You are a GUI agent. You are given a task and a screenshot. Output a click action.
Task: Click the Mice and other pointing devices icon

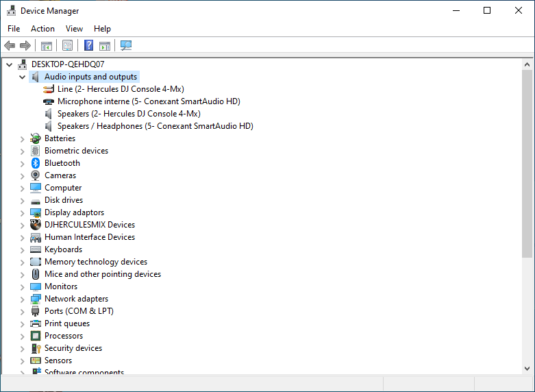pyautogui.click(x=36, y=274)
